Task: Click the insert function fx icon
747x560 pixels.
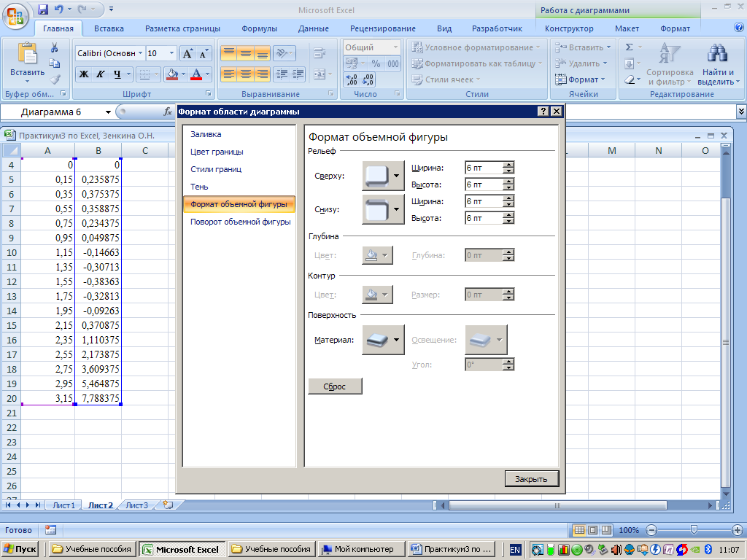Action: tap(168, 112)
